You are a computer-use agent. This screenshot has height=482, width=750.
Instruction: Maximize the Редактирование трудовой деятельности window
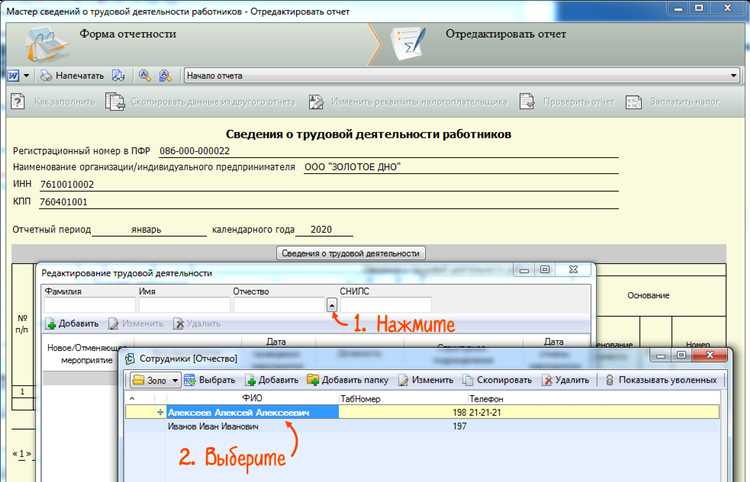click(x=545, y=270)
